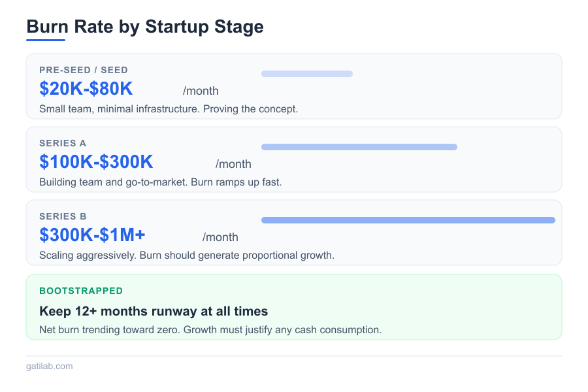Click "Scaling aggressively" description text

pyautogui.click(x=186, y=255)
